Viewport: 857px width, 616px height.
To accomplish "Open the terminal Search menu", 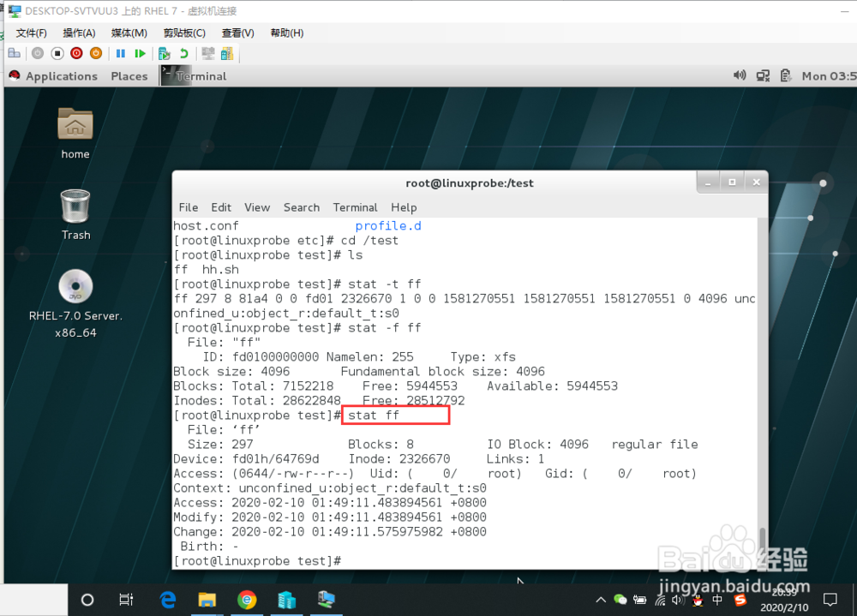I will tap(301, 207).
